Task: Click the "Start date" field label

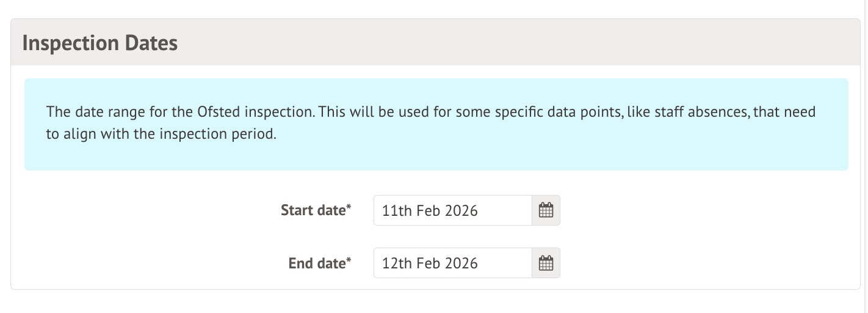Action: point(313,210)
